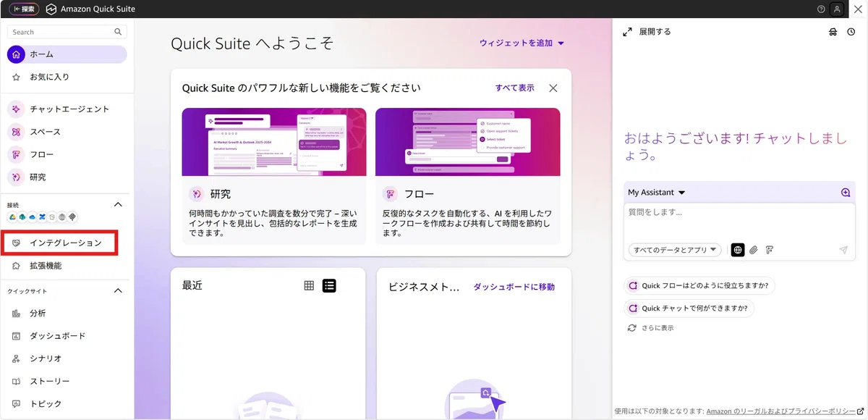868x420 pixels.
Task: Expand the chat panel with 展開する
Action: coord(647,32)
